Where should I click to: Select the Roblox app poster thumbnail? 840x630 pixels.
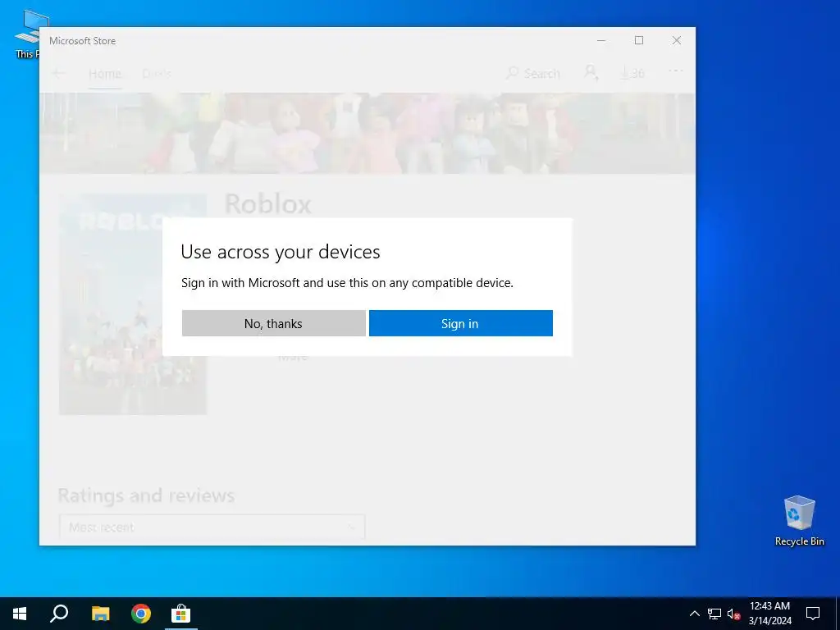coord(133,304)
